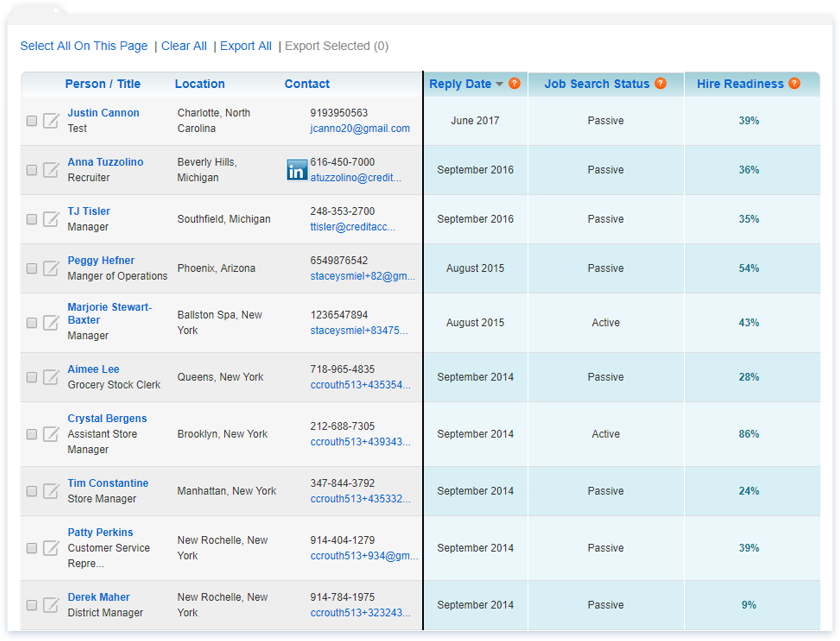Open Tim Constantine's profile link
The image size is (840, 641).
click(x=108, y=483)
